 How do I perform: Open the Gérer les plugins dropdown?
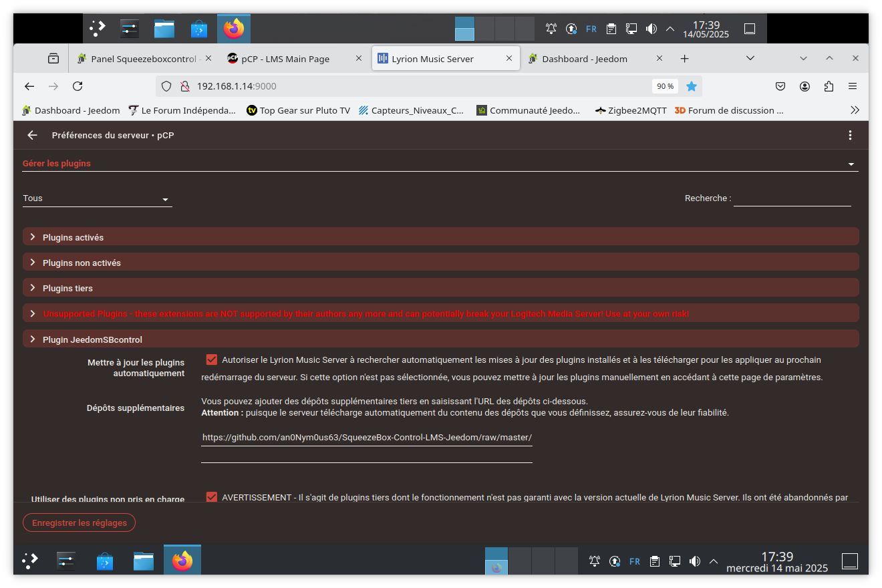pyautogui.click(x=440, y=163)
